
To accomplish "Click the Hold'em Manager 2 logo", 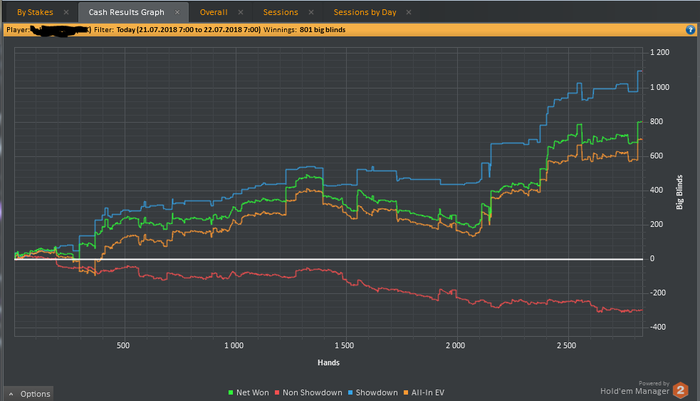I will coord(680,390).
